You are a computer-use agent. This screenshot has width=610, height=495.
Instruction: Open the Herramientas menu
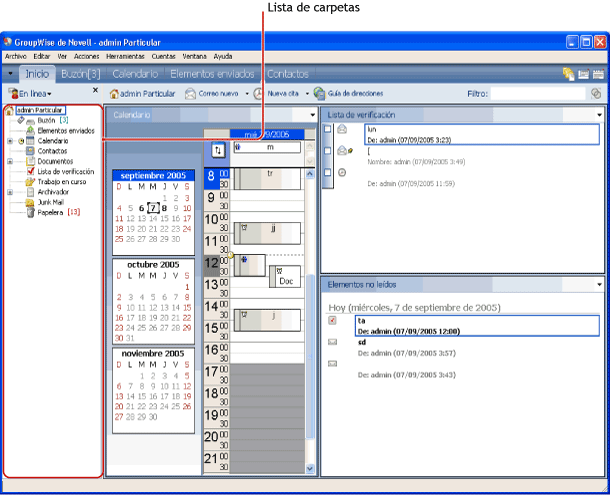tap(125, 56)
